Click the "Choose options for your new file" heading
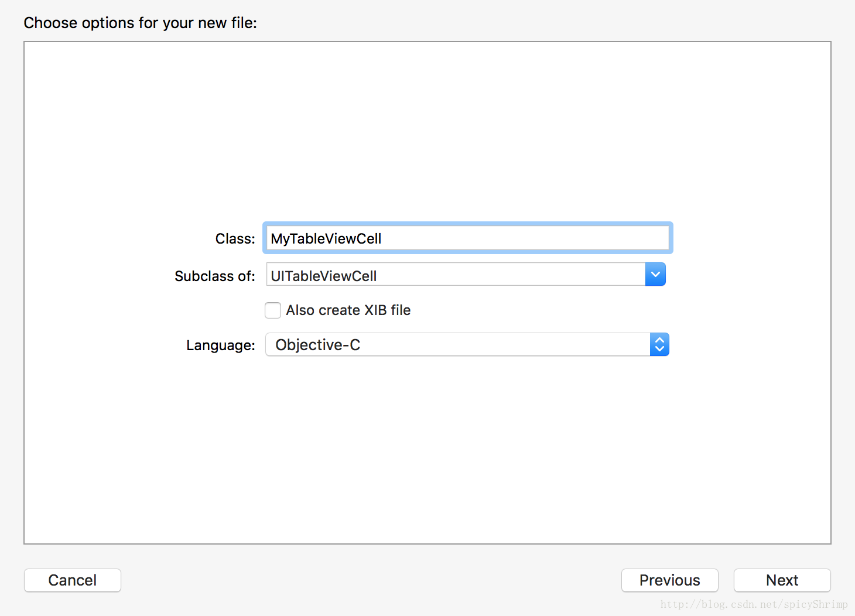 (x=140, y=23)
